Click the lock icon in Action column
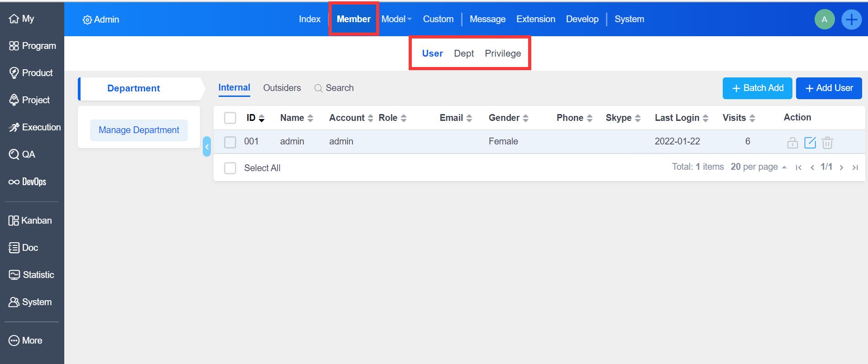 tap(792, 143)
